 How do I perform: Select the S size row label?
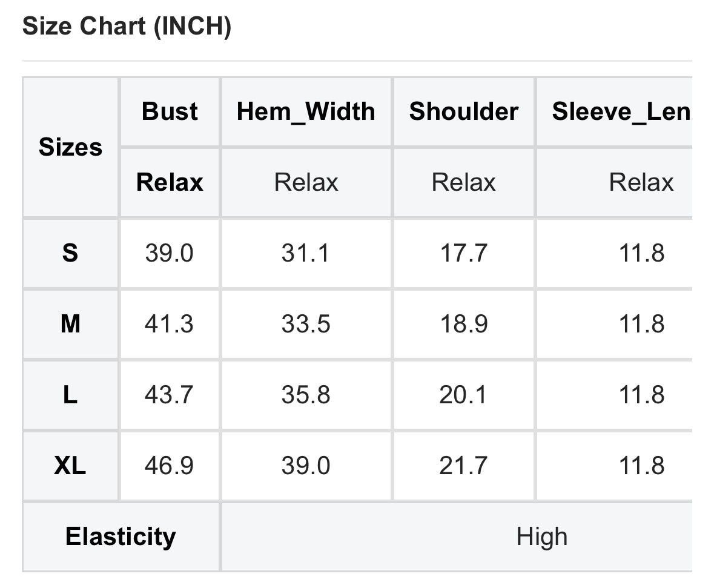[x=70, y=253]
